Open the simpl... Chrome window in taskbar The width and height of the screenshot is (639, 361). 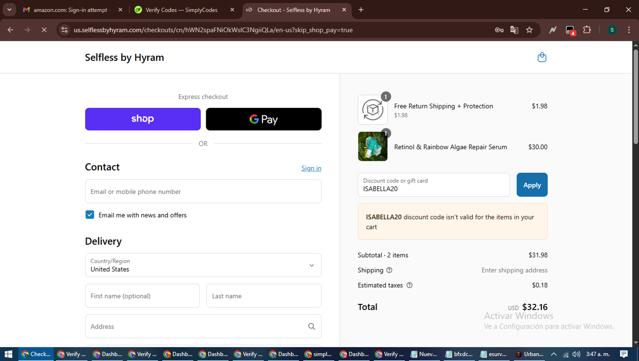click(x=319, y=354)
